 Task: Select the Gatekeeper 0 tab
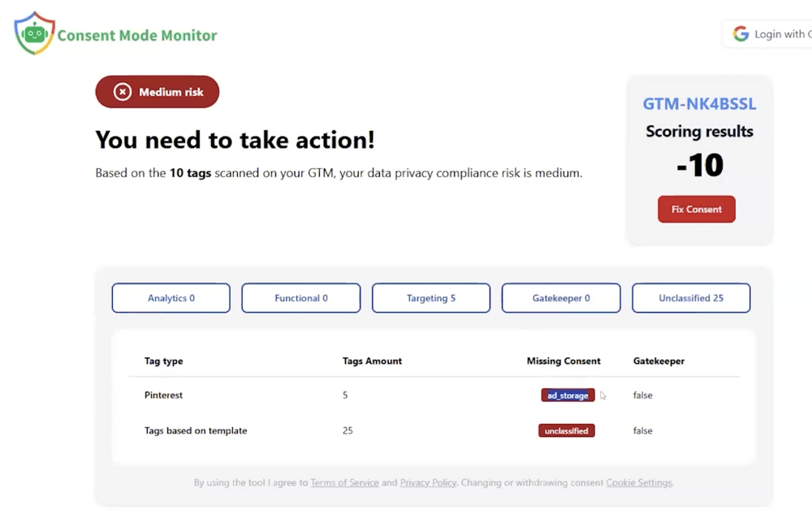[x=561, y=298]
